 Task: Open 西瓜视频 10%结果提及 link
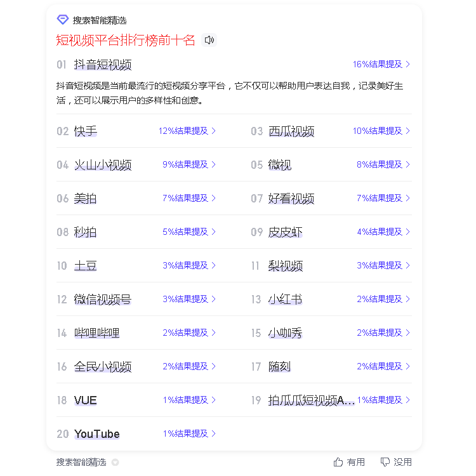pos(381,131)
